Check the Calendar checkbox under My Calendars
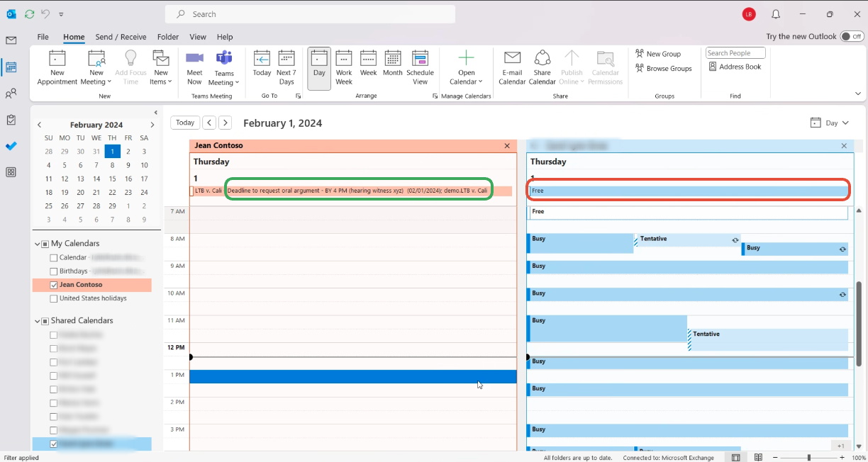 [x=54, y=258]
